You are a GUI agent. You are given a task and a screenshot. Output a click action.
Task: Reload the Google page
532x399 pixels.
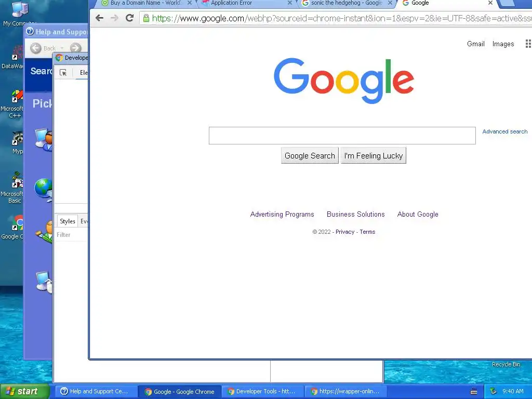coord(129,18)
